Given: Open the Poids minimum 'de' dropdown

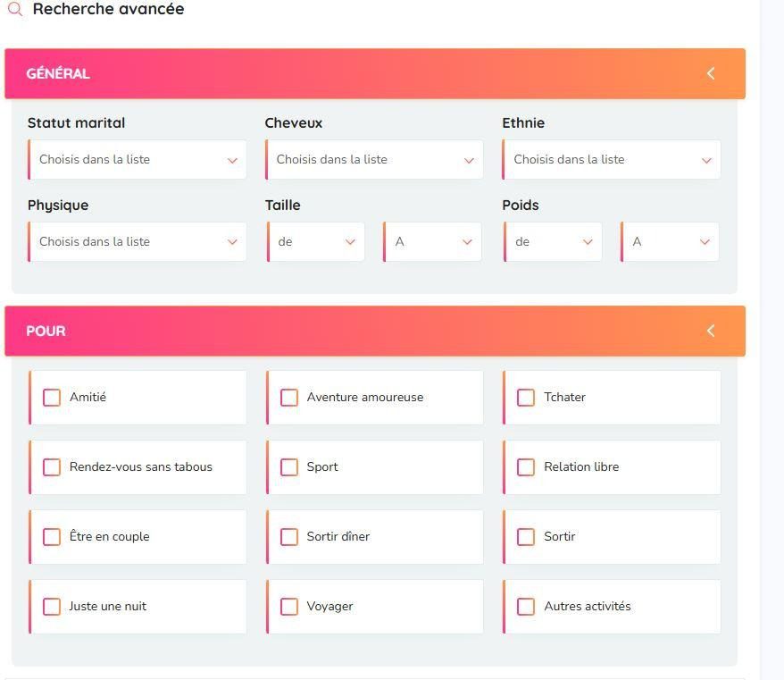Looking at the screenshot, I should click(554, 242).
